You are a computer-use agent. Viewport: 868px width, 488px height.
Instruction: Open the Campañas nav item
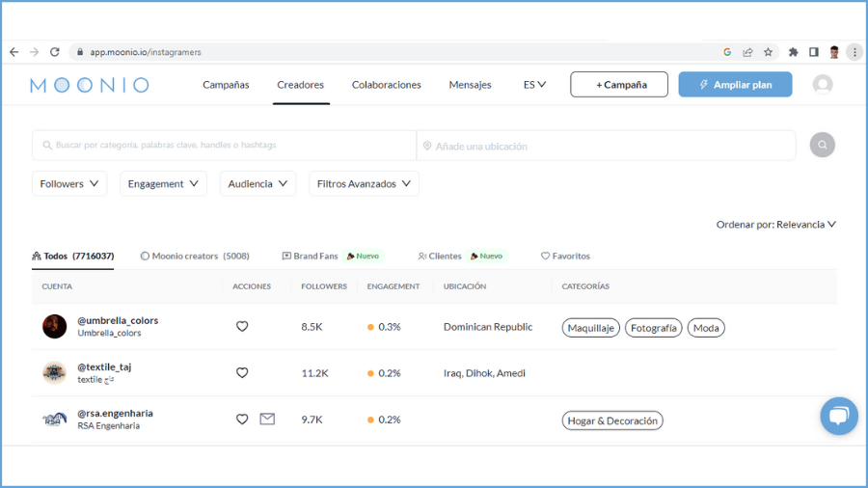pos(226,85)
